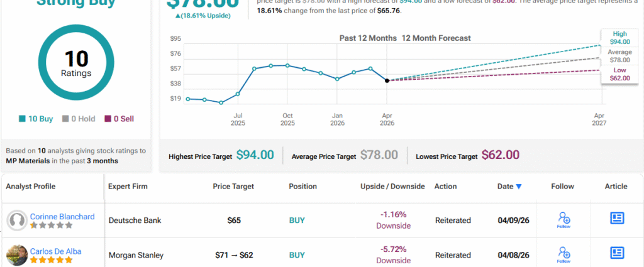
Task: Click Carlos De Alba's star rating
Action: click(52, 259)
